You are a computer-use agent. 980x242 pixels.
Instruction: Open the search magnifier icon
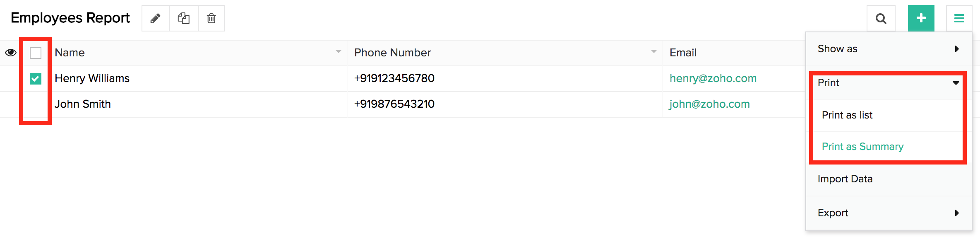pyautogui.click(x=881, y=18)
